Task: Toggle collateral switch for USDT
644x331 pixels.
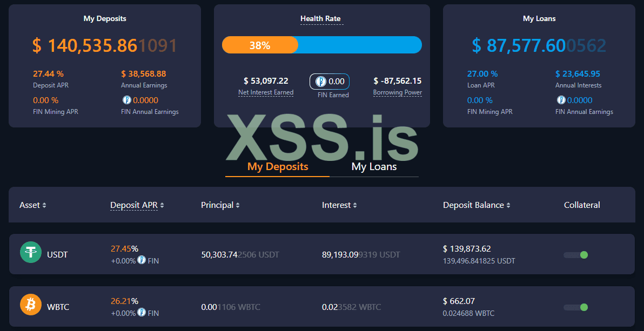Action: point(576,255)
